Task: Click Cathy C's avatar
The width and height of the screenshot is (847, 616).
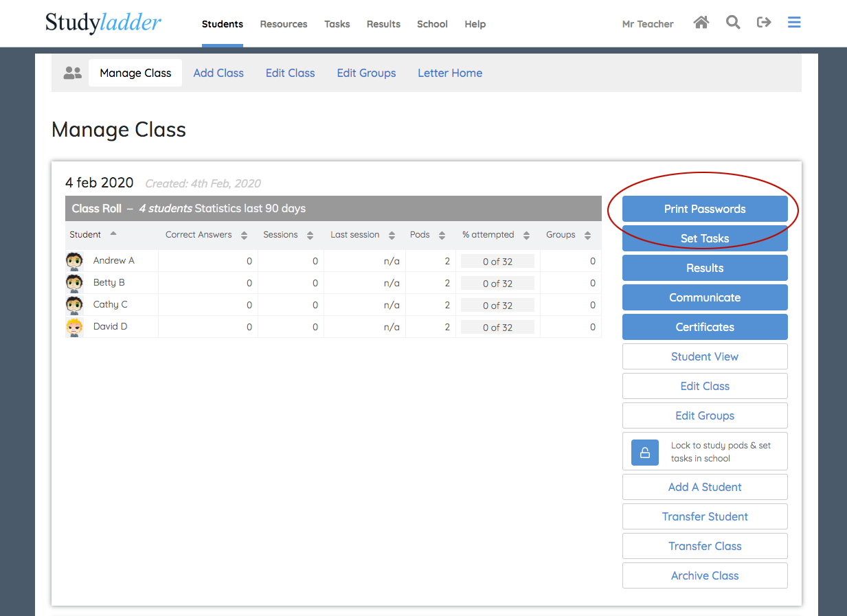Action: click(74, 305)
